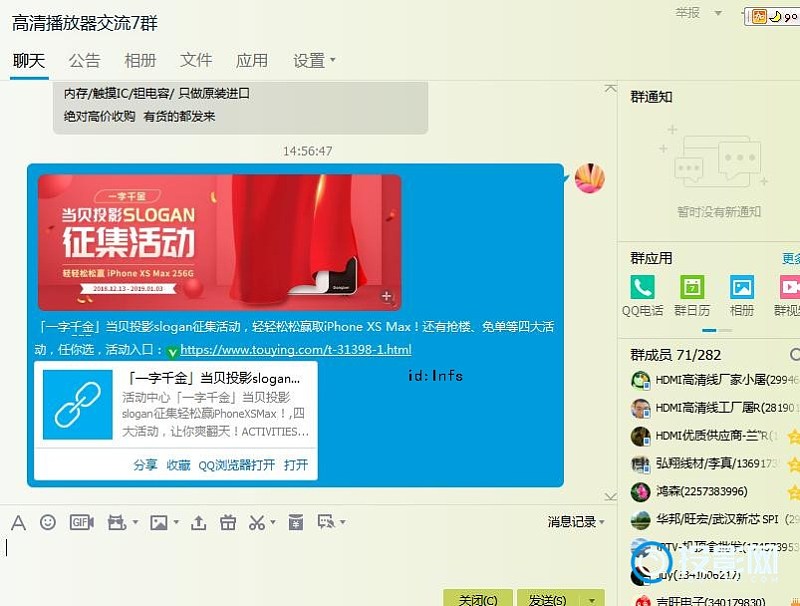Open the 文件 tab
The image size is (800, 606).
pos(196,61)
